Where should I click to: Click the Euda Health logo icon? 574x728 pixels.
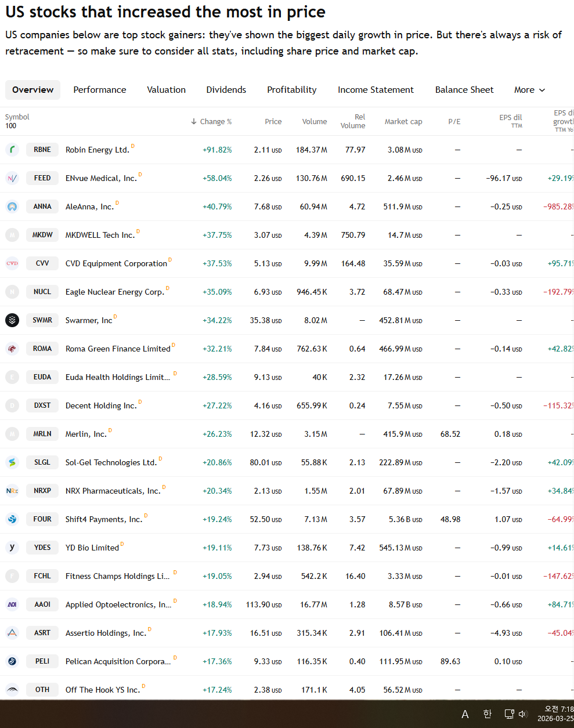coord(12,377)
